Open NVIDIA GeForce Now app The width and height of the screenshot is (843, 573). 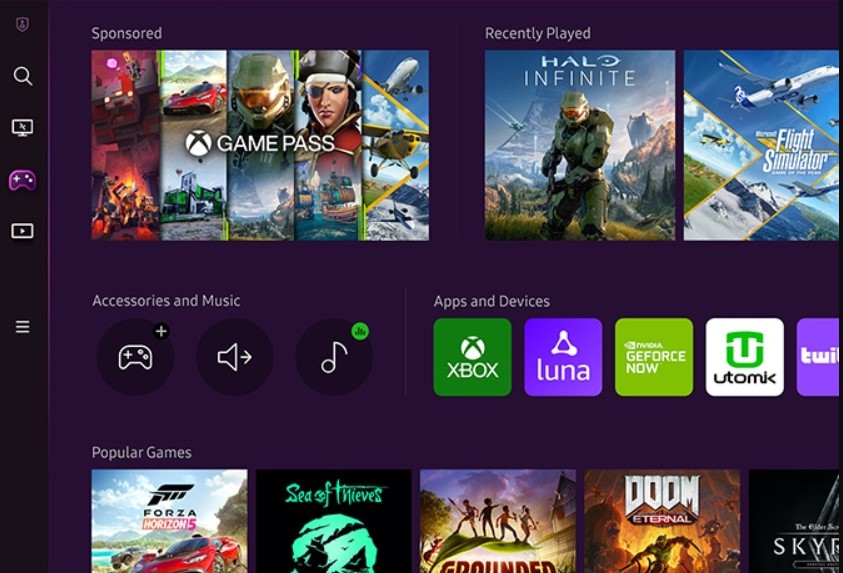coord(654,357)
